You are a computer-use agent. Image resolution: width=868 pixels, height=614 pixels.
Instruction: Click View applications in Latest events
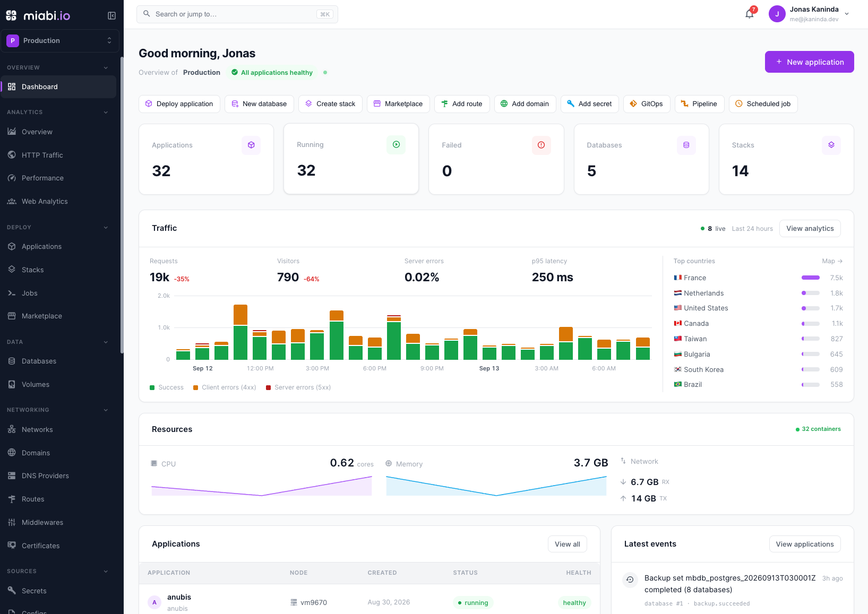pyautogui.click(x=805, y=544)
